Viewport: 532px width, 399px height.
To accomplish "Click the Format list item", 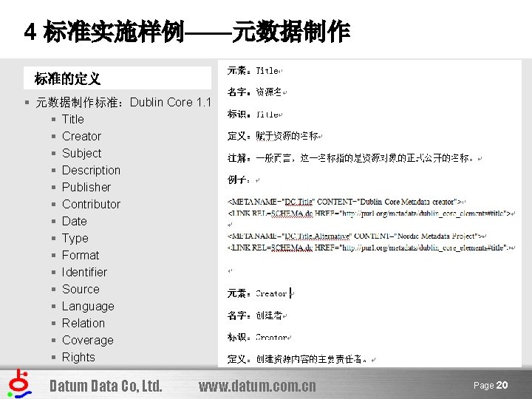I will (81, 255).
